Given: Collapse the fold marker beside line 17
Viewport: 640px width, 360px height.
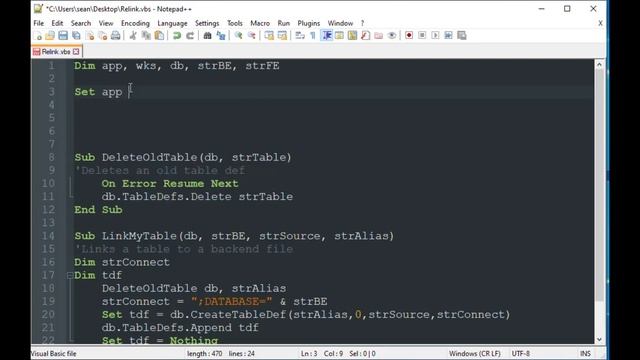Looking at the screenshot, I should 70,276.
